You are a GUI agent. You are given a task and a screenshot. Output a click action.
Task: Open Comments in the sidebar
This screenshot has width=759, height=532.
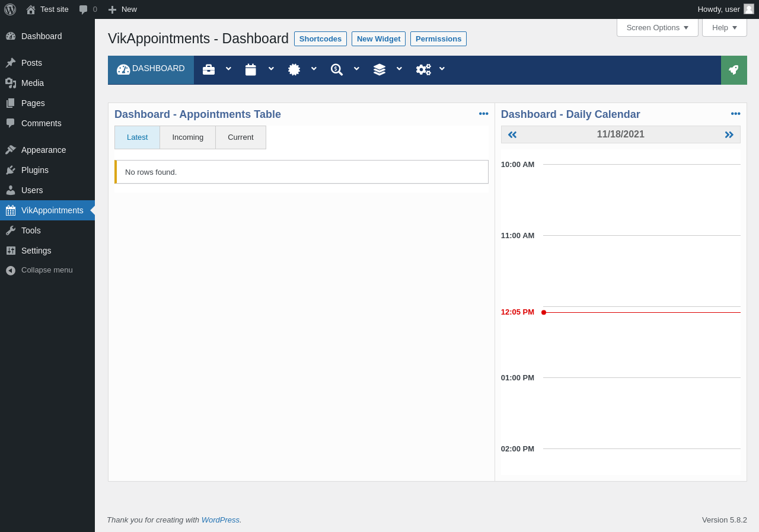tap(47, 123)
